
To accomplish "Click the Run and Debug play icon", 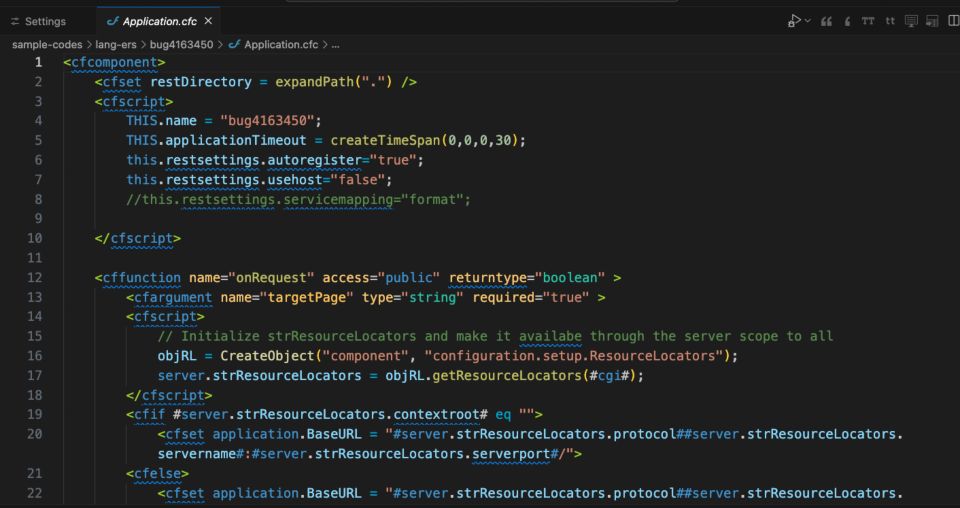I will point(794,21).
